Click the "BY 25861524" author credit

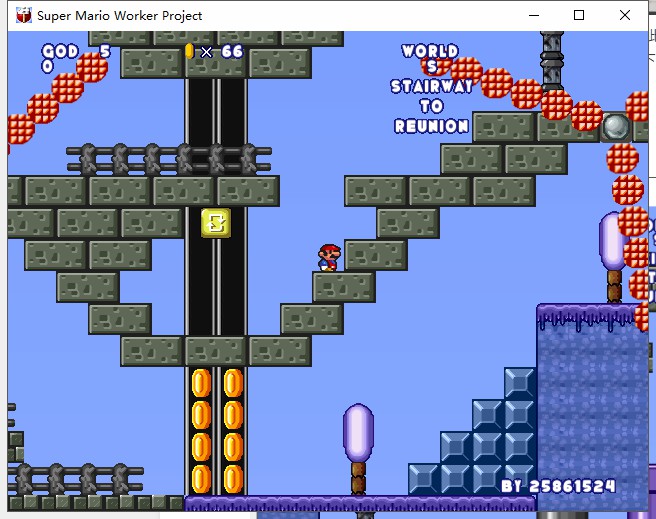[x=559, y=486]
